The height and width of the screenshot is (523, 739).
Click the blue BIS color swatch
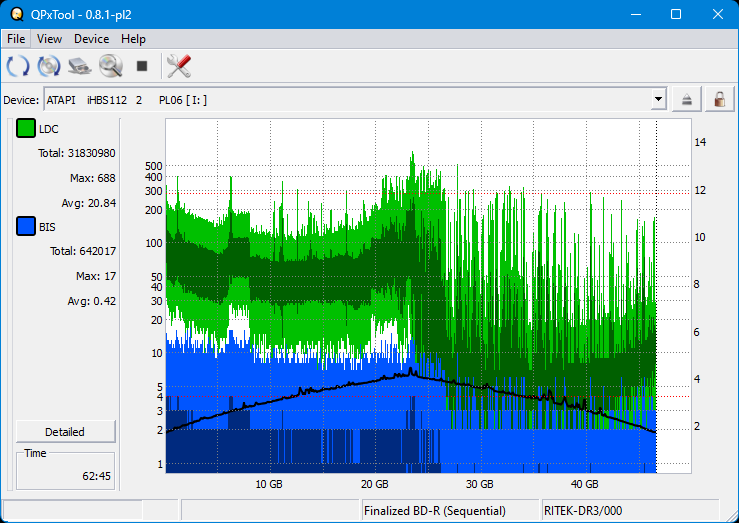26,227
